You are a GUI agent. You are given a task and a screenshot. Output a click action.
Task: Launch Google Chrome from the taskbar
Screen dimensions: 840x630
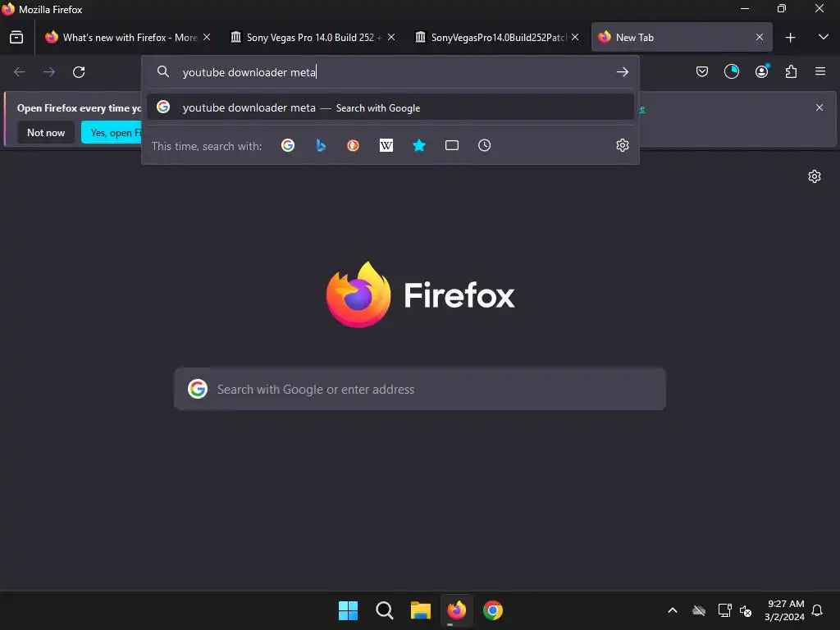[x=493, y=610]
